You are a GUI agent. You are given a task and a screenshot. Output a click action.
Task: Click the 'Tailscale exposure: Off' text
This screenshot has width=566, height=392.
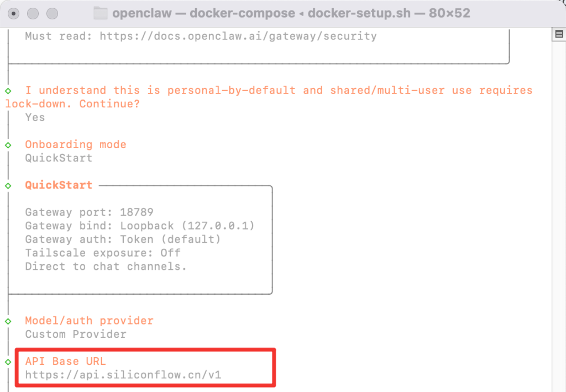coord(102,253)
